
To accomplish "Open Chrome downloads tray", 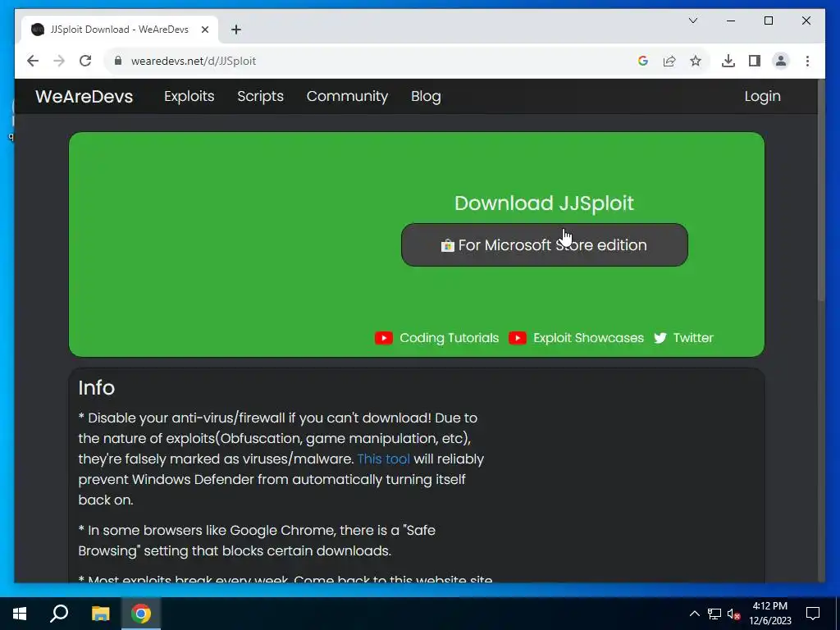I will [x=728, y=61].
